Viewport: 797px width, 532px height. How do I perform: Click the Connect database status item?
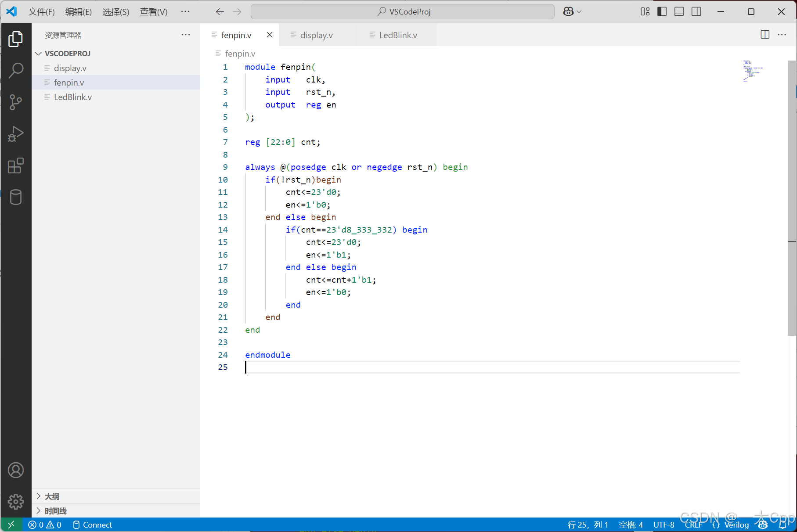point(92,525)
